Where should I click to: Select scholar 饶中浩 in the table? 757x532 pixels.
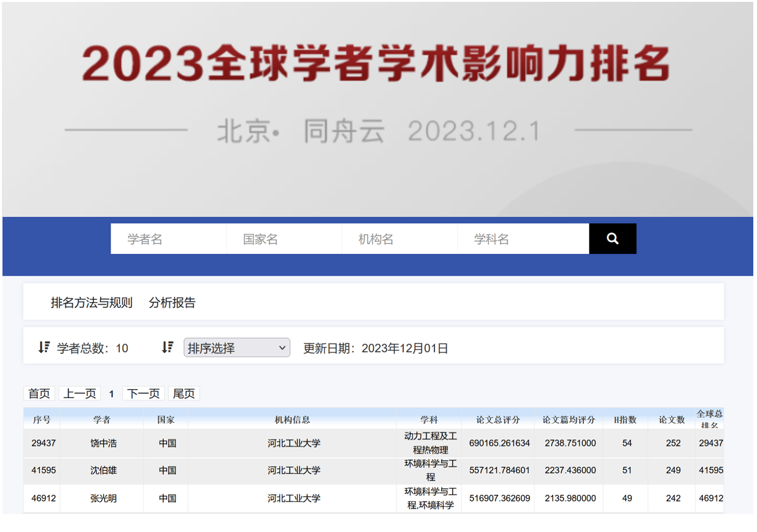tap(103, 443)
